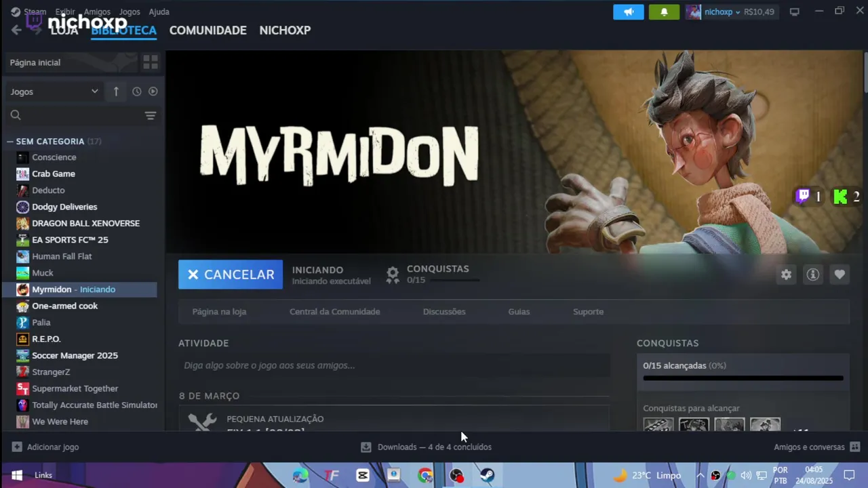This screenshot has height=488, width=868.
Task: Click the Deducto game icon
Action: (x=23, y=190)
